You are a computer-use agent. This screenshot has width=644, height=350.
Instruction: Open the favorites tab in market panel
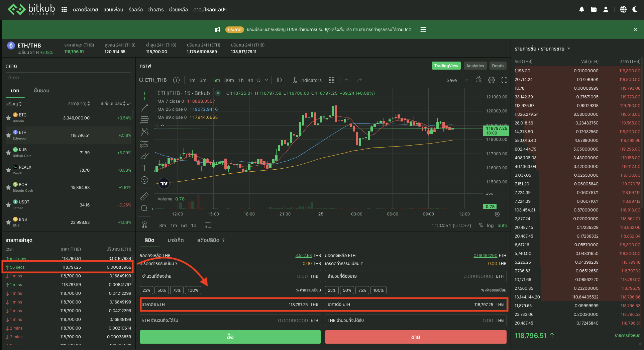(x=41, y=91)
